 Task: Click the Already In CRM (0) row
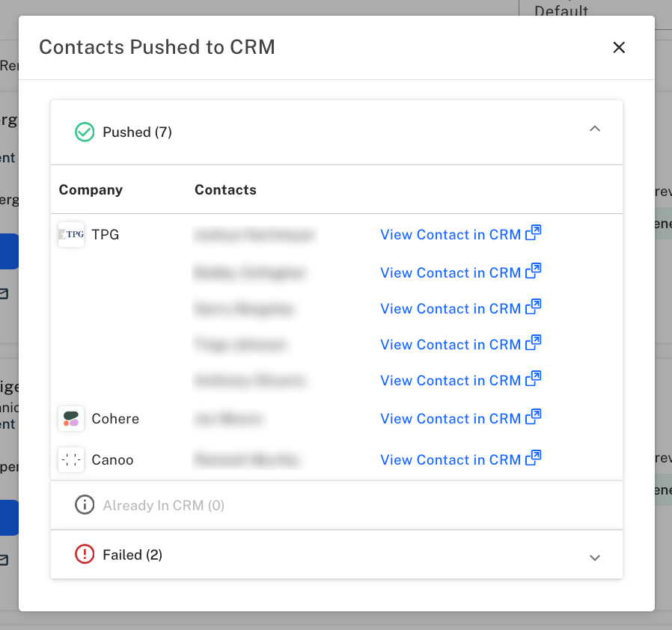[337, 505]
